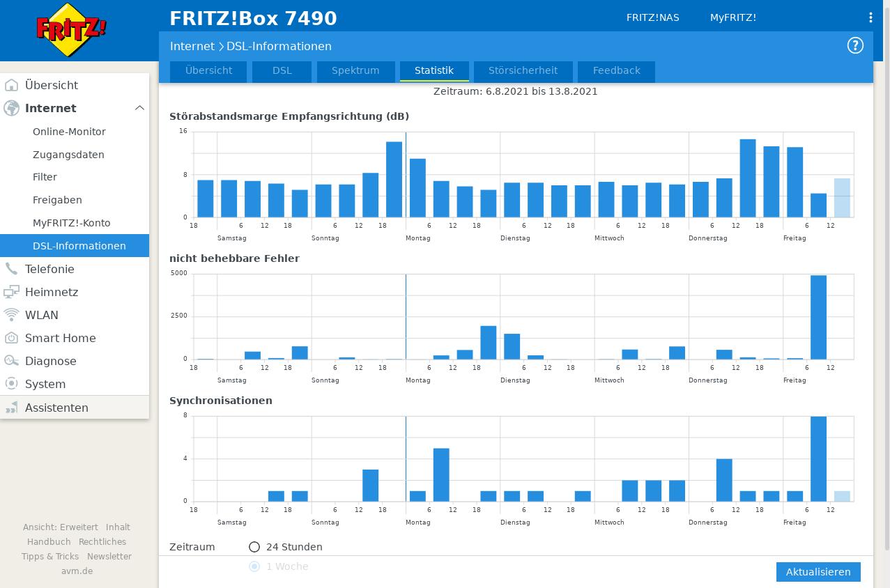The image size is (890, 588).
Task: Click the Übersicht house icon in the sidebar
Action: [11, 85]
